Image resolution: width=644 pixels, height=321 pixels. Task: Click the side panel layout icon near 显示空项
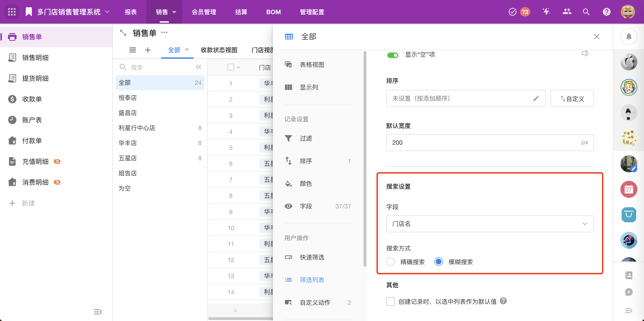[585, 53]
